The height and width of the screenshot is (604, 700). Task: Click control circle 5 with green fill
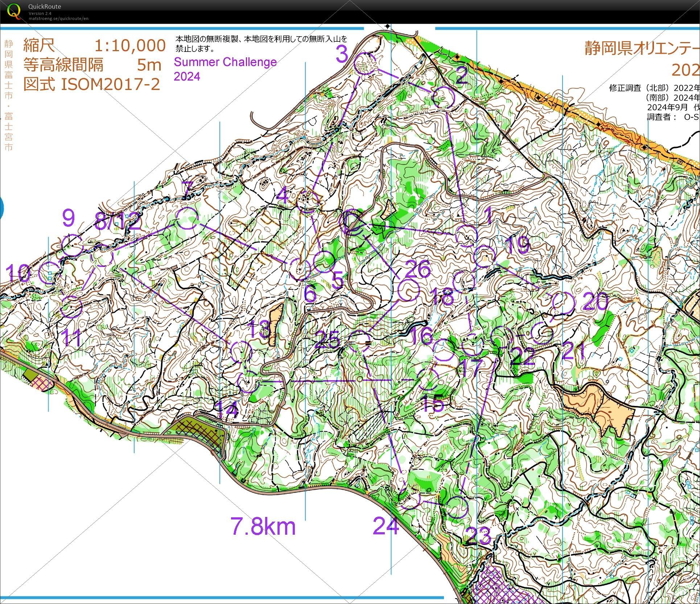(x=324, y=261)
